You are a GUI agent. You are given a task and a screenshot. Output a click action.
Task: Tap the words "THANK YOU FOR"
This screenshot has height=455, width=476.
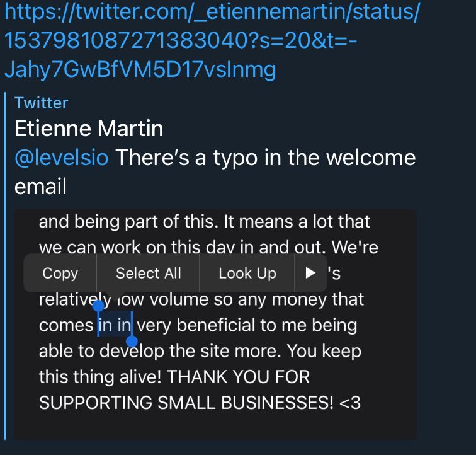238,377
